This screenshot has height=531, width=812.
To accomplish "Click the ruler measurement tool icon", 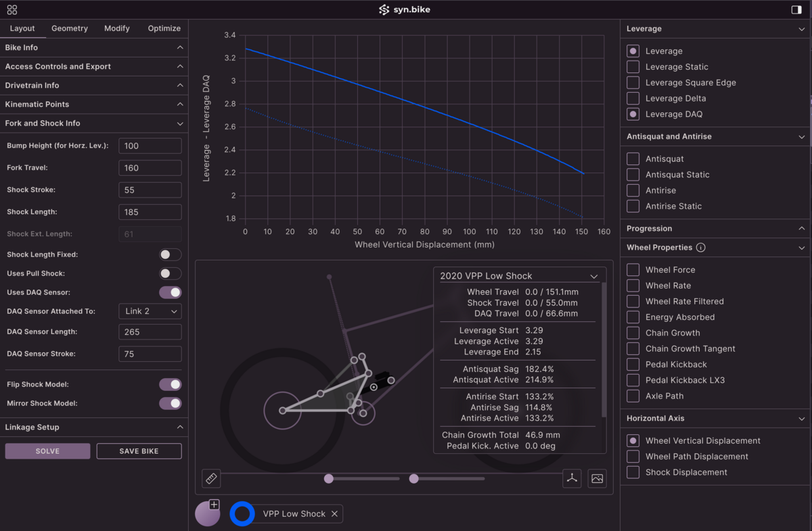I will [x=211, y=478].
